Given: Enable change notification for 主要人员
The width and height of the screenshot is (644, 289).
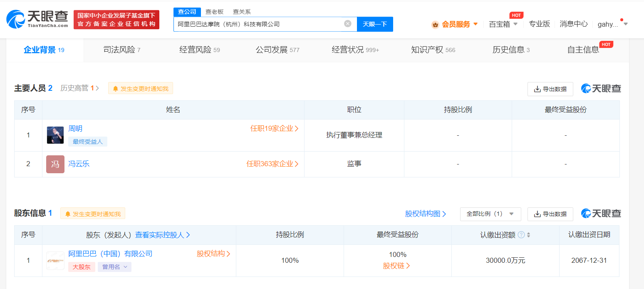Looking at the screenshot, I should 141,88.
